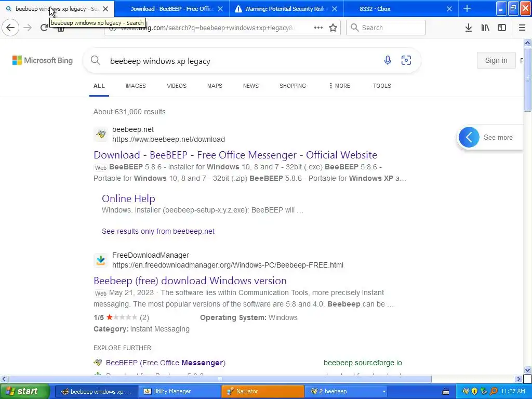Screen dimensions: 532x399
Task: Click the scroll up arrow of vertical scrollbar
Action: [x=528, y=43]
